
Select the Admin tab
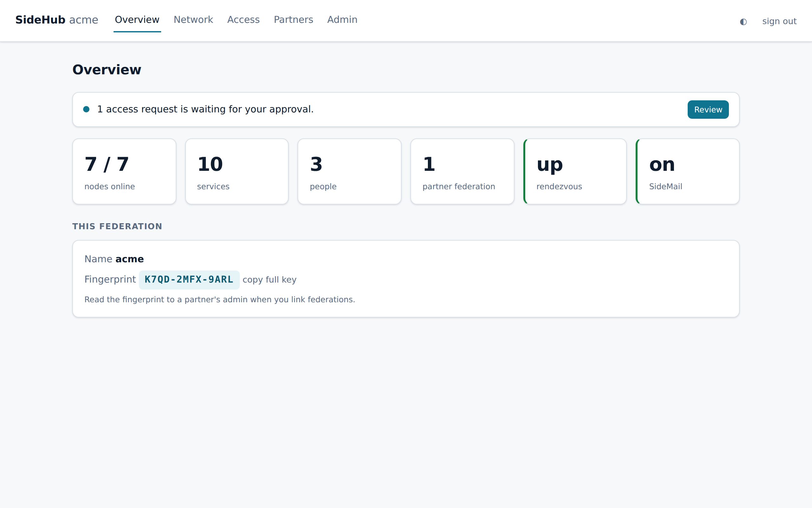coord(342,20)
